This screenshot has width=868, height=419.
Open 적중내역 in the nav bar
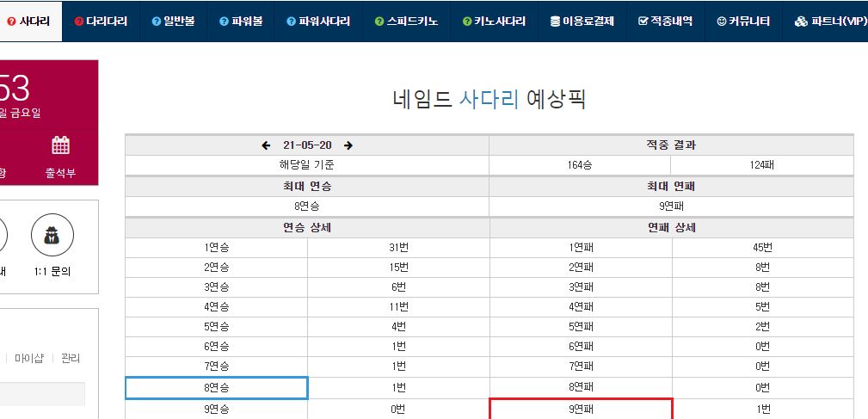[666, 22]
